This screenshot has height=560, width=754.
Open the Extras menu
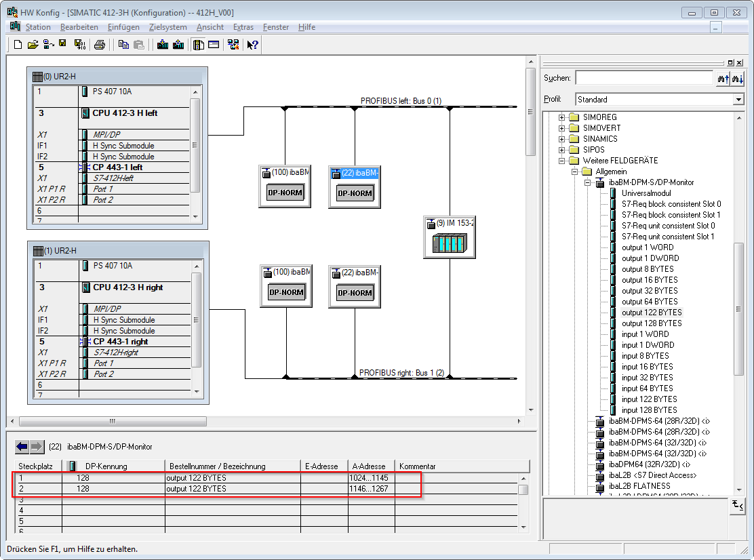pos(243,27)
